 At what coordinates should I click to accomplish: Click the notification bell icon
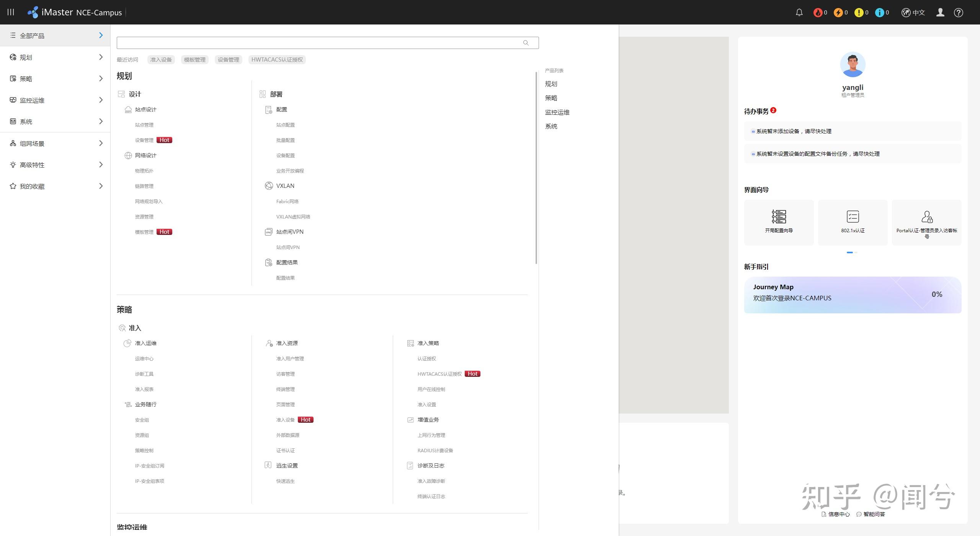(799, 13)
